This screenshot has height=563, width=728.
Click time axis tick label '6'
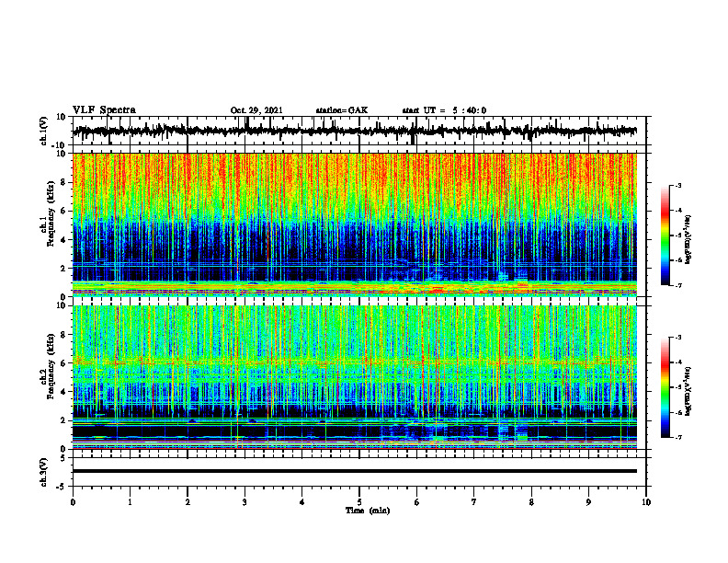[x=417, y=502]
